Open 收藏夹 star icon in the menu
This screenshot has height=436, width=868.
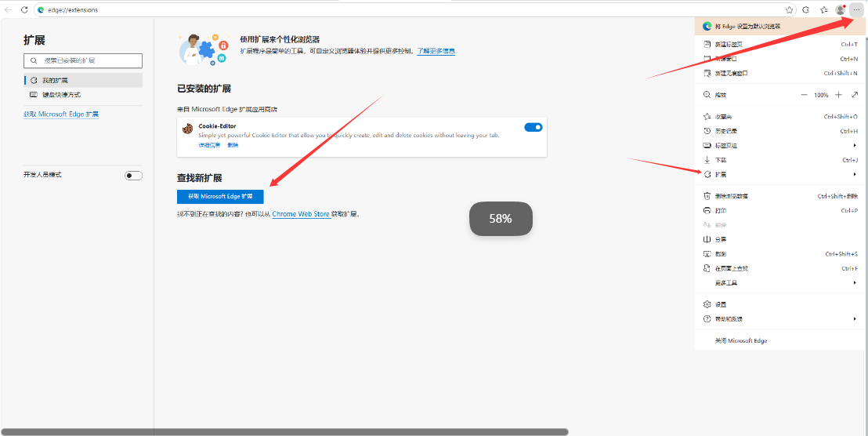(707, 116)
